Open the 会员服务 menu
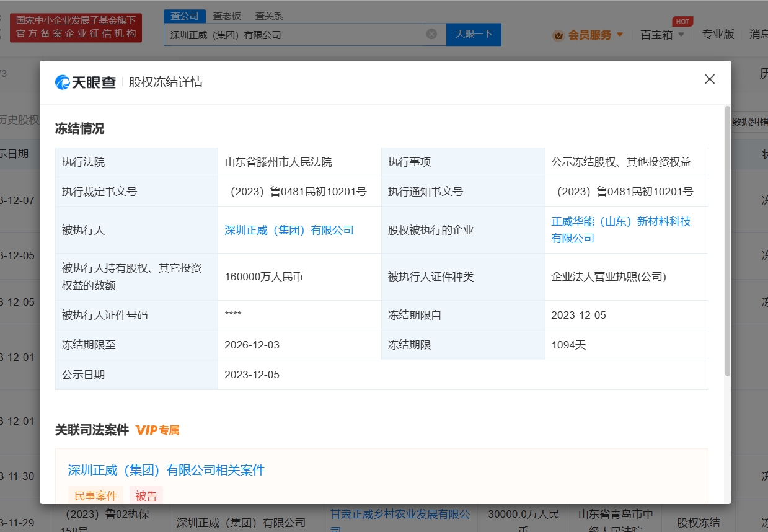 pyautogui.click(x=589, y=35)
